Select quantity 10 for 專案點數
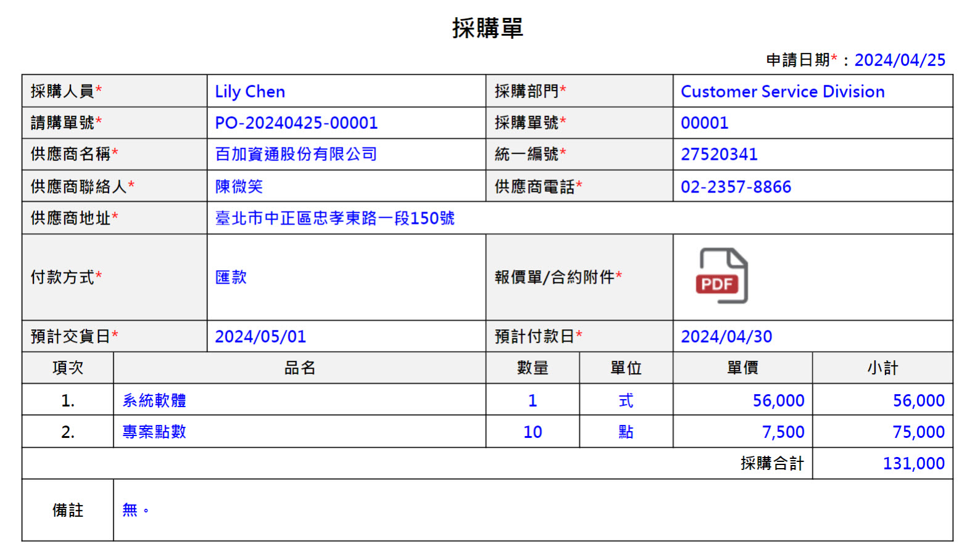975x560 pixels. 533,432
